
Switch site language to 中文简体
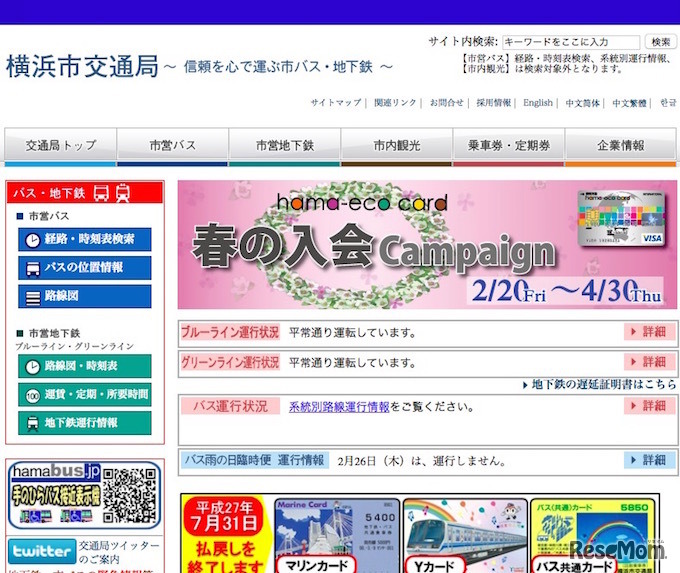582,103
